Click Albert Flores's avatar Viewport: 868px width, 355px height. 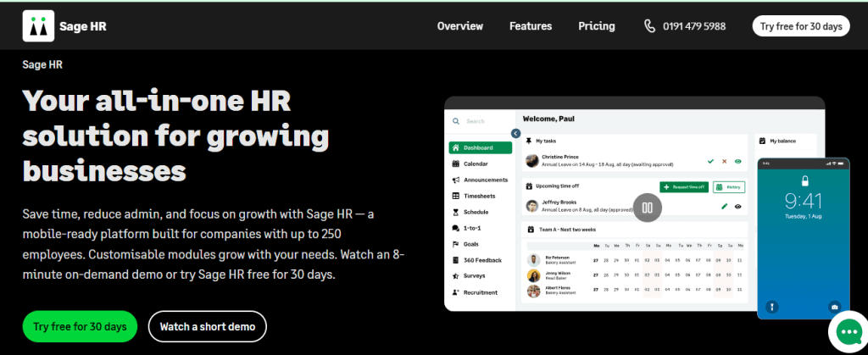click(534, 291)
